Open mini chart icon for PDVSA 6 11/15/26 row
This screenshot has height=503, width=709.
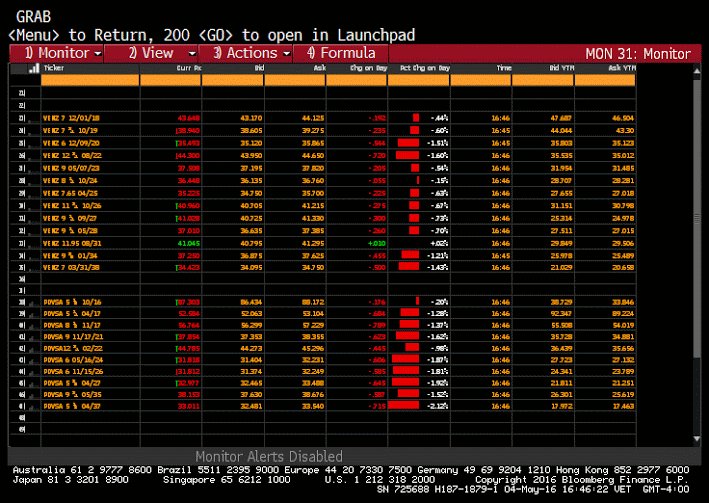click(x=32, y=373)
